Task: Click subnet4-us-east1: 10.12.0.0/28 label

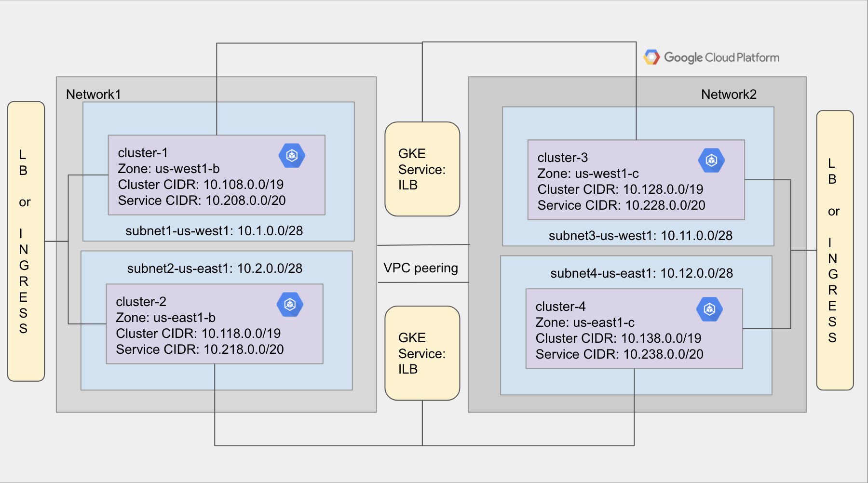Action: [x=641, y=273]
